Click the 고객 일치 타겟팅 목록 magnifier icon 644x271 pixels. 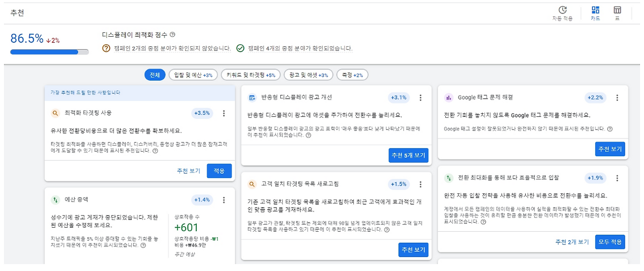[252, 184]
